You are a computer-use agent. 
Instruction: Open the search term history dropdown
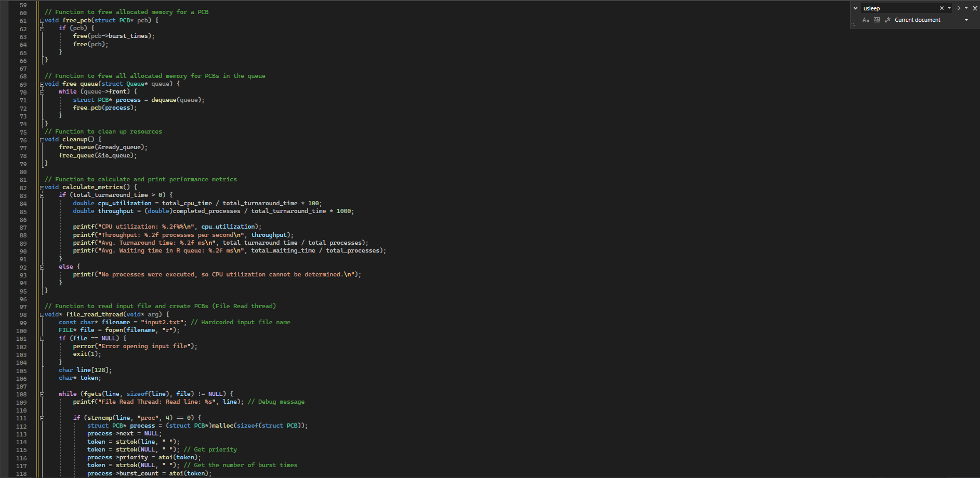click(x=949, y=8)
